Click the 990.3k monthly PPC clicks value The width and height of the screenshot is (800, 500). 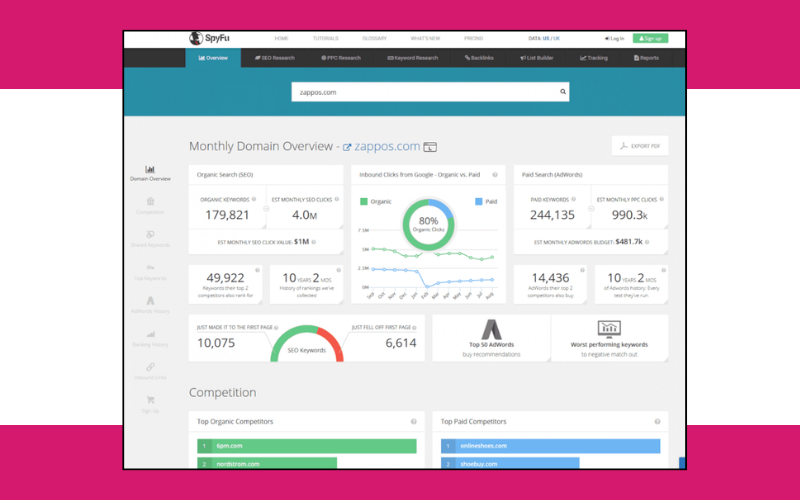[630, 215]
